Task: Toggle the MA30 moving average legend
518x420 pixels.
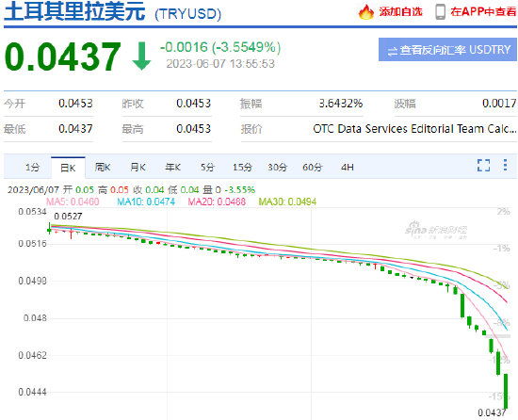Action: click(x=287, y=202)
